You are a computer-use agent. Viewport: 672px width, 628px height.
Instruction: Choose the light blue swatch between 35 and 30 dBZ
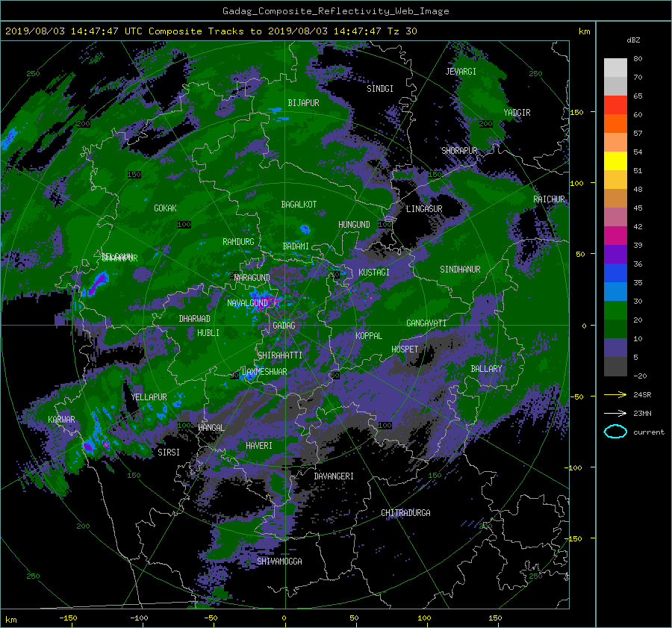(x=615, y=292)
